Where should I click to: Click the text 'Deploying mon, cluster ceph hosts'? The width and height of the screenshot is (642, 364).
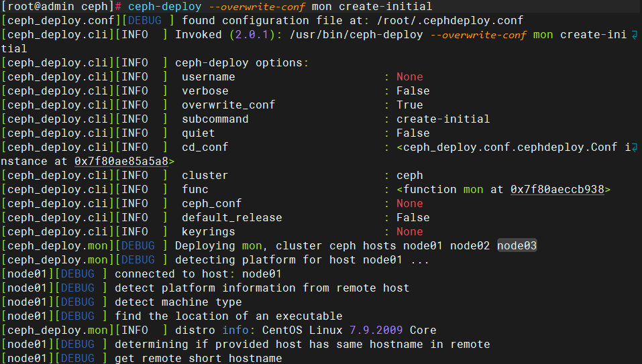285,246
